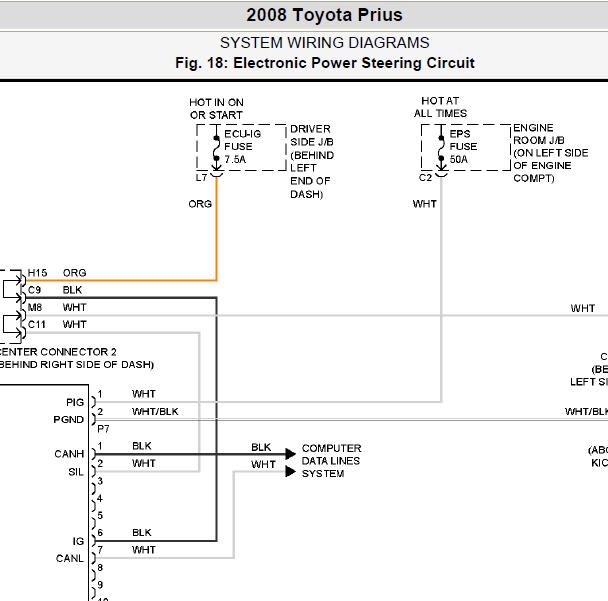
Task: Select the EPS FUSE 50A label
Action: (x=463, y=147)
